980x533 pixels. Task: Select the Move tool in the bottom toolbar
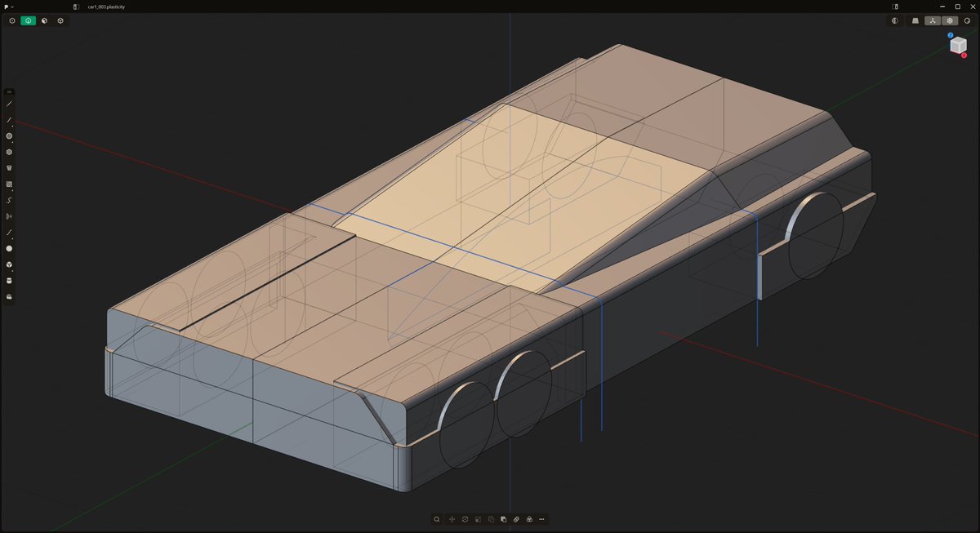pos(452,519)
